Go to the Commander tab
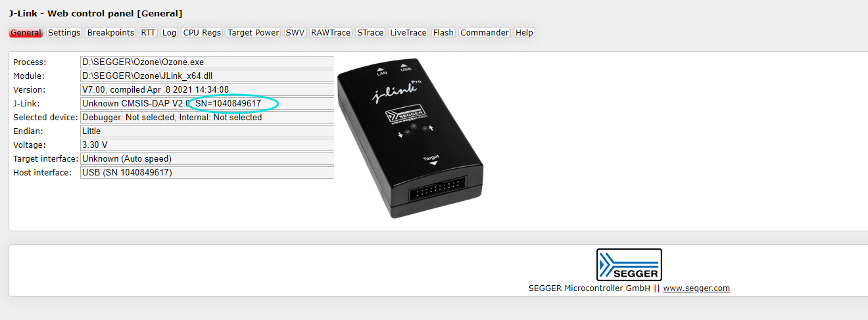This screenshot has height=320, width=868. coord(485,32)
